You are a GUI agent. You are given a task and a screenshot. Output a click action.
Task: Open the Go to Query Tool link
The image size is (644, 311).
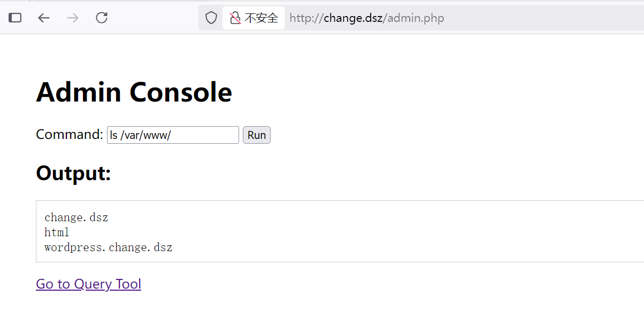[88, 284]
